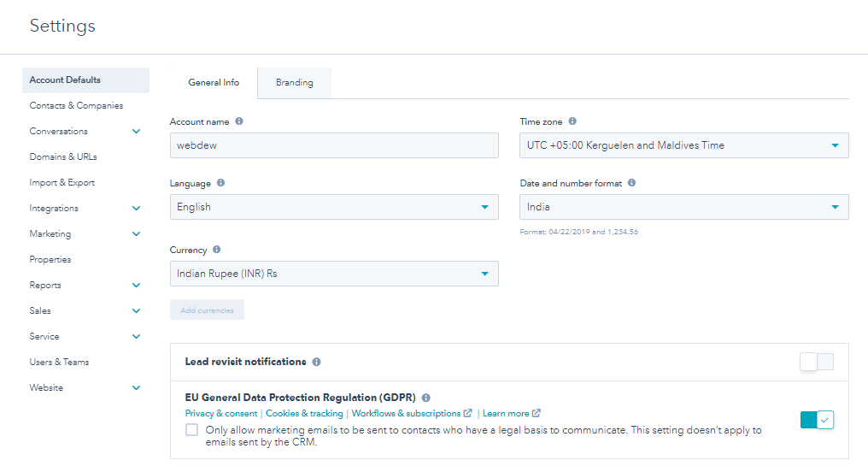Open Contacts & Companies settings

click(76, 105)
